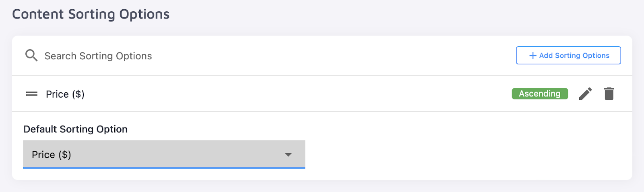644x192 pixels.
Task: Click empty middle area of Price row
Action: coord(298,94)
